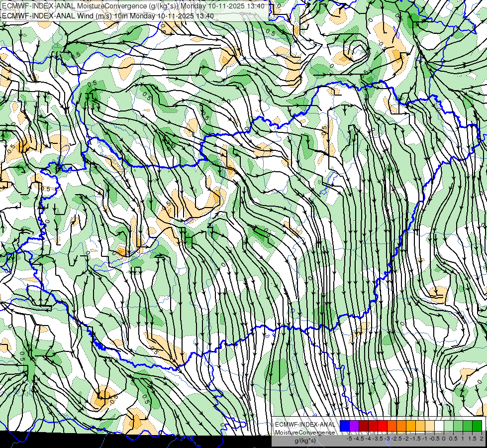Screen dimensions: 487x448
Task: Click the legend scale value '-1'
Action: pyautogui.click(x=425, y=439)
